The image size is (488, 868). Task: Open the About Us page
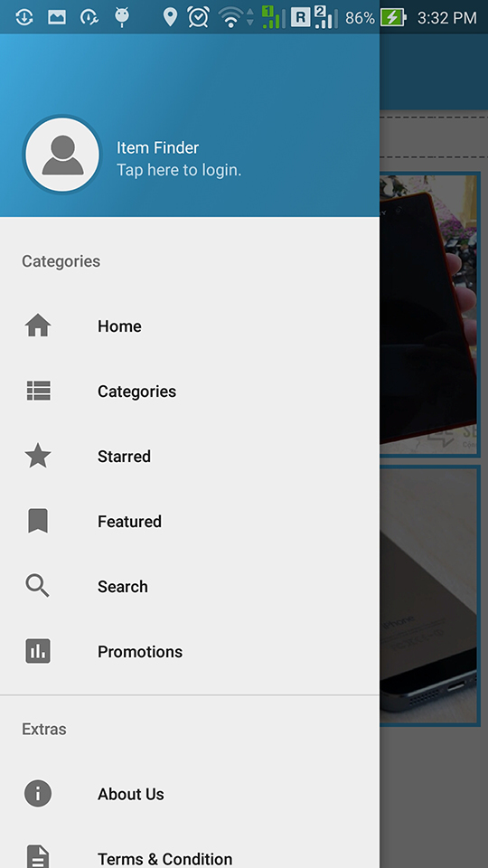[190, 794]
